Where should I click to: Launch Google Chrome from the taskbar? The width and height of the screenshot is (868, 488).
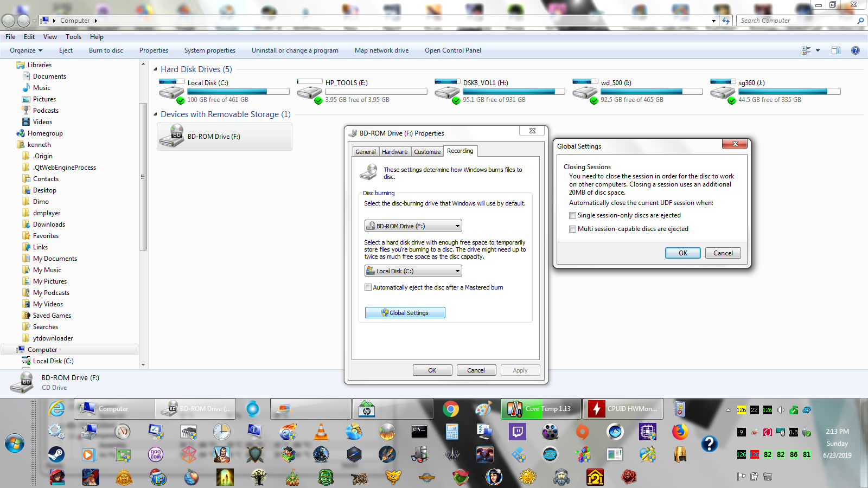(x=450, y=409)
